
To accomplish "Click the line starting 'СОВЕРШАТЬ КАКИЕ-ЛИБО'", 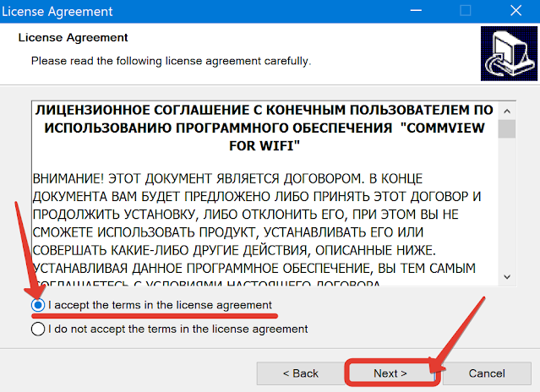I will (235, 251).
